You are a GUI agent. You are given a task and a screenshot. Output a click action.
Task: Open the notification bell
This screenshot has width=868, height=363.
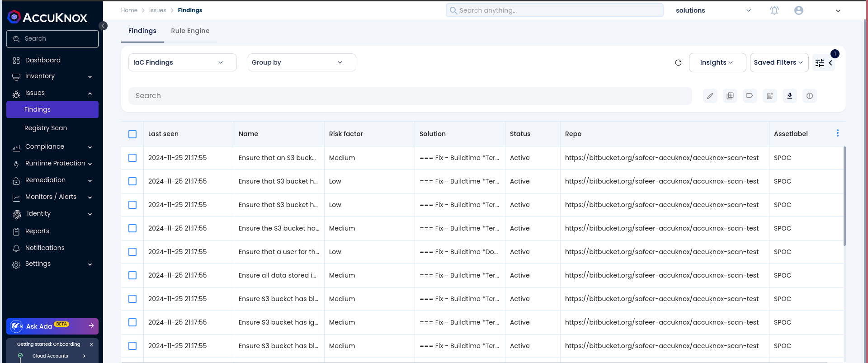pyautogui.click(x=774, y=10)
